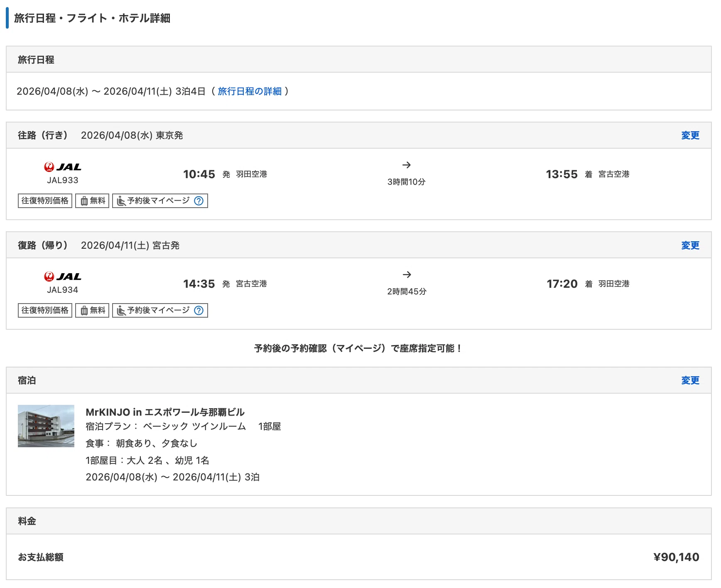
Task: Click luggage 無料 badge for JAL933
Action: pos(92,201)
